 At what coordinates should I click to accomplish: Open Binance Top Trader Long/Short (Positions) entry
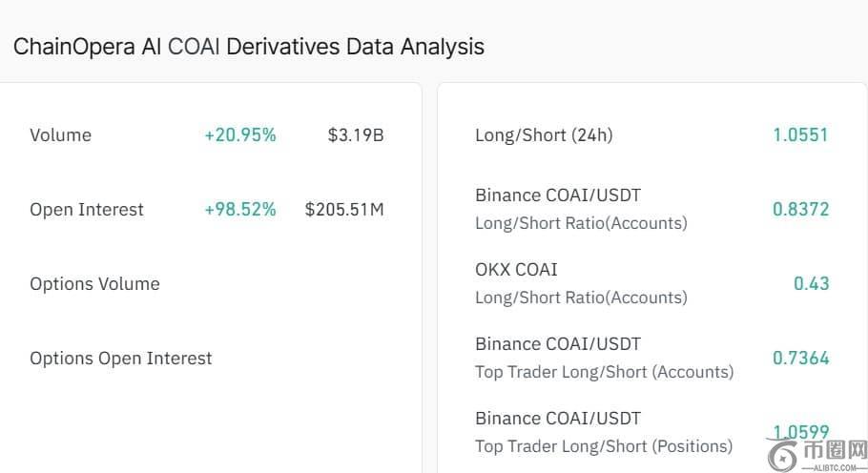[603, 432]
